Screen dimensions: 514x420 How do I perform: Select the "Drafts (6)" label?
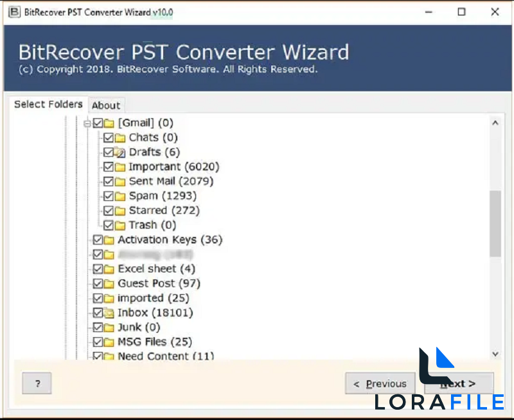pyautogui.click(x=154, y=152)
